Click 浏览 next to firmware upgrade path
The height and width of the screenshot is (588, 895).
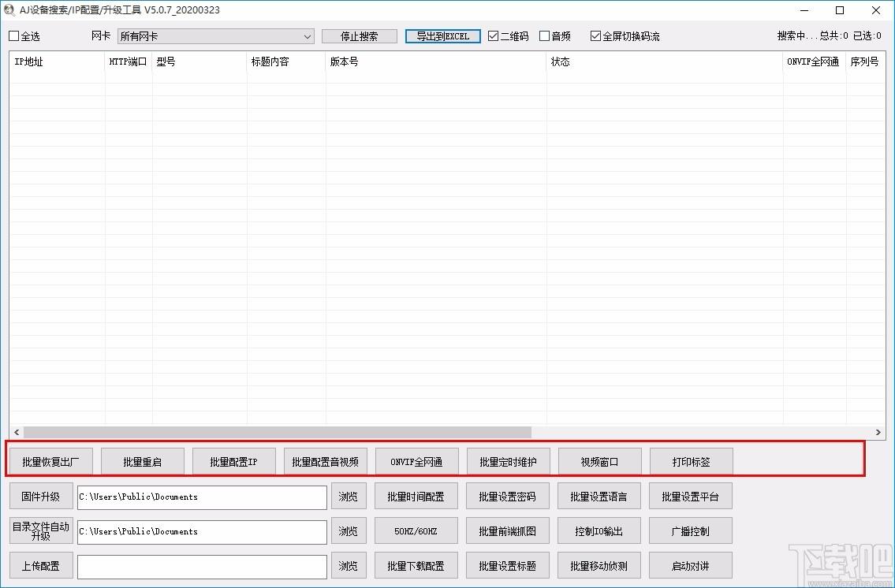click(349, 497)
